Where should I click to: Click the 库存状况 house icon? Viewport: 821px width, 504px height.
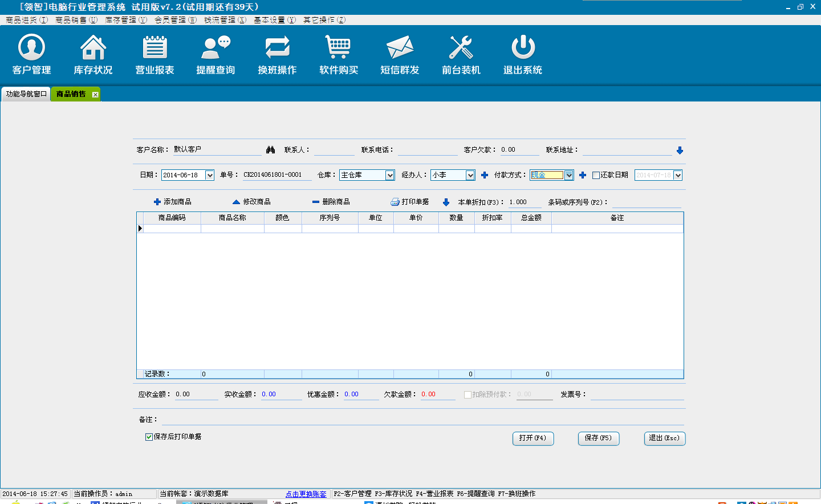(93, 48)
